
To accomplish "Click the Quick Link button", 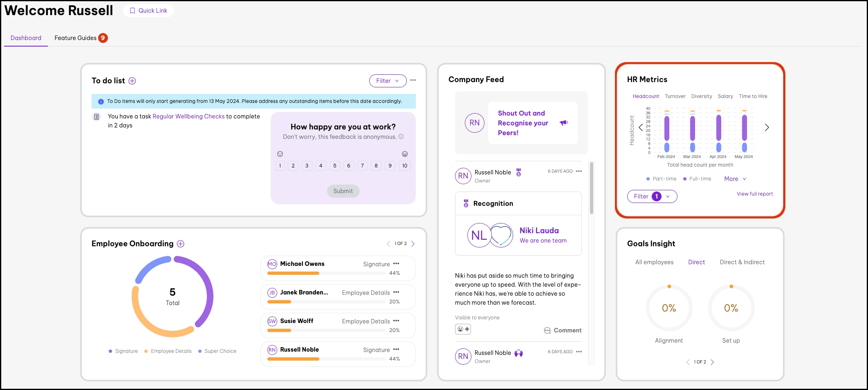I will pos(148,11).
